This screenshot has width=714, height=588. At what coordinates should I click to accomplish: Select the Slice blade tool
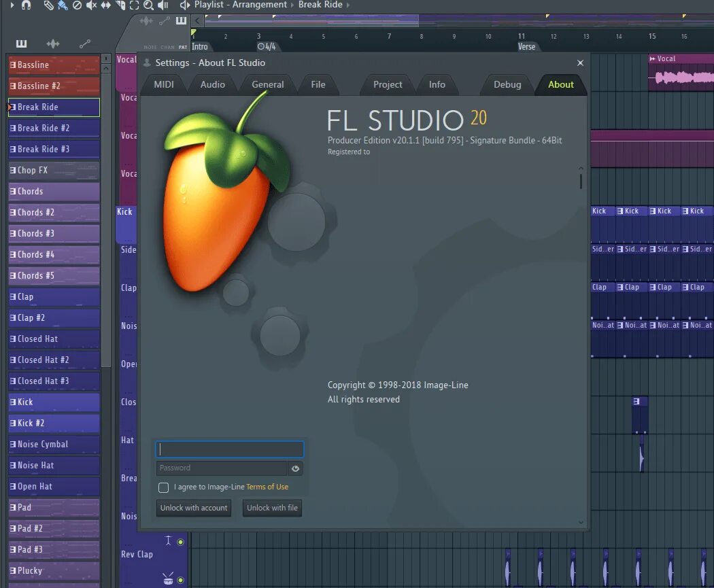tap(120, 5)
